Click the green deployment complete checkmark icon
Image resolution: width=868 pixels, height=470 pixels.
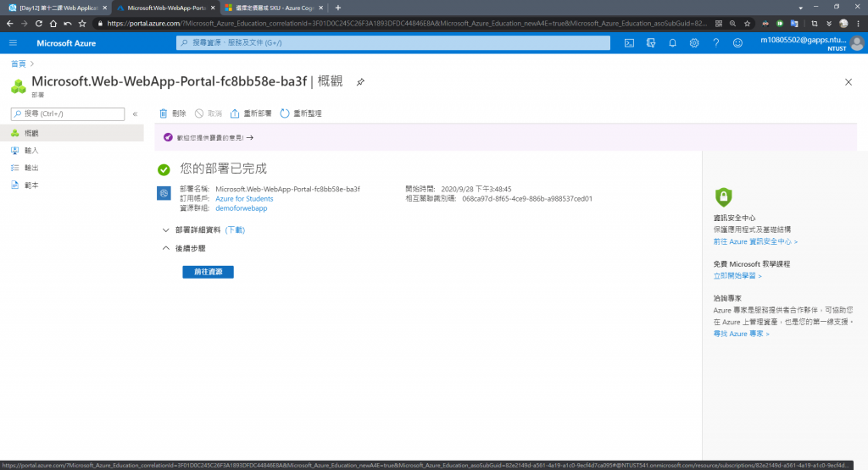[x=164, y=169]
